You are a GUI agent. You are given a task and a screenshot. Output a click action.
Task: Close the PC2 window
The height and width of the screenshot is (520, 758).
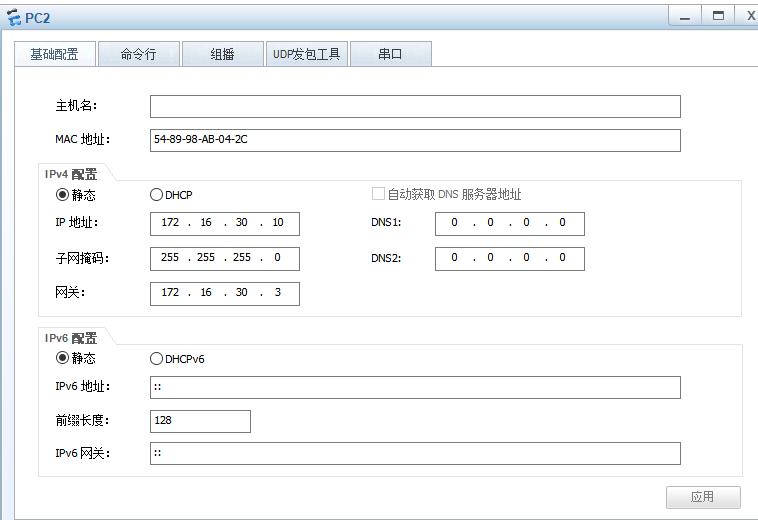click(749, 15)
